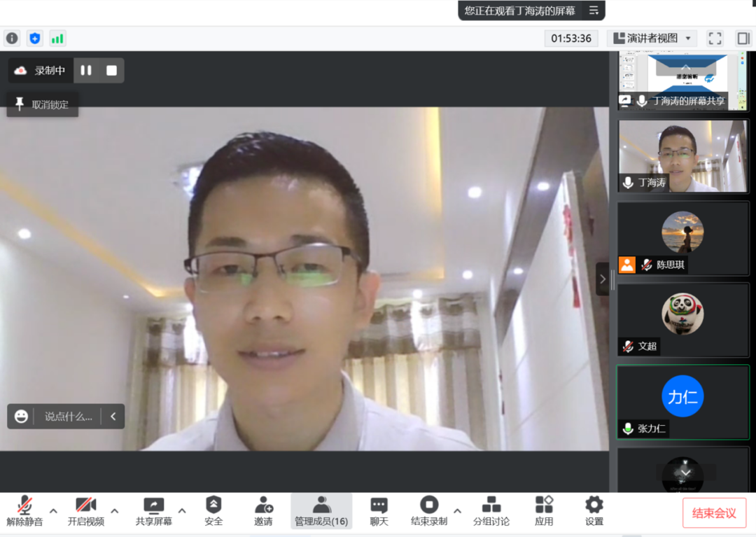Check the green network signal icon
This screenshot has height=537, width=756.
(x=57, y=39)
